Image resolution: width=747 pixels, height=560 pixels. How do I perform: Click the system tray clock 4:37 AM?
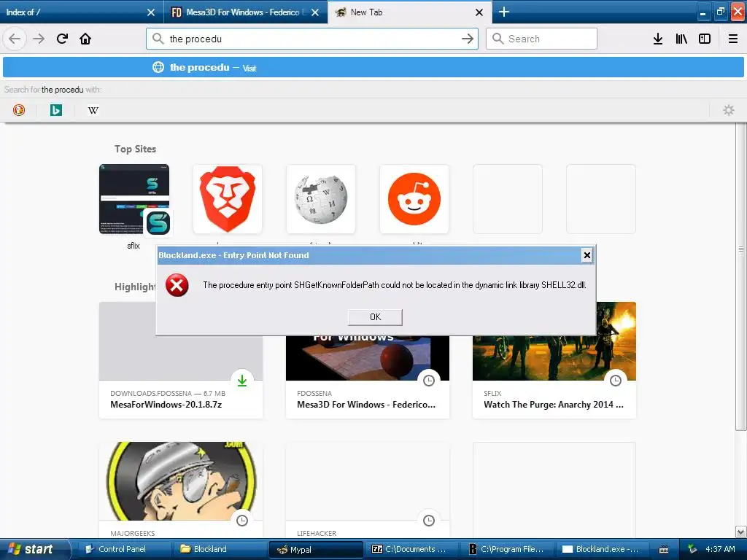[720, 549]
